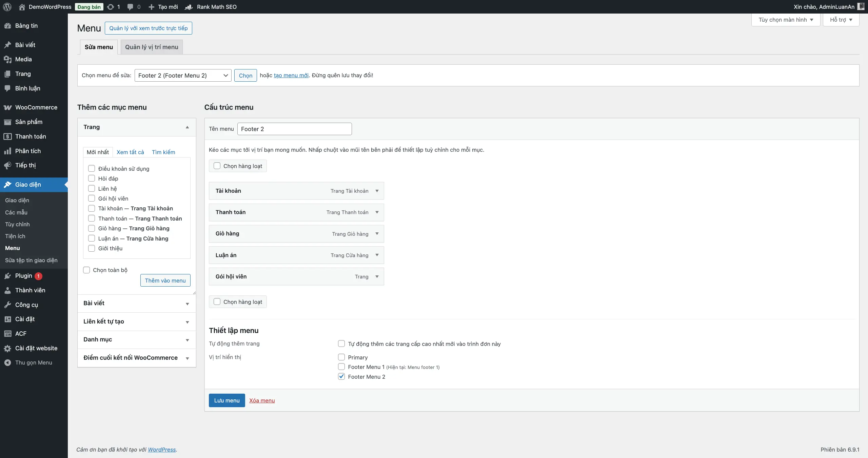Click the Lưu menu button
This screenshot has height=458, width=868.
click(226, 400)
